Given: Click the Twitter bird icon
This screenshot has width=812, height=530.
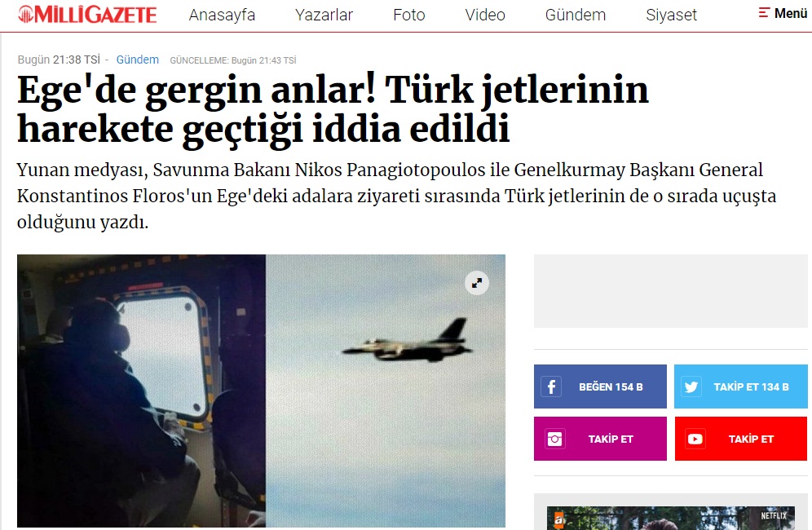Looking at the screenshot, I should (691, 386).
